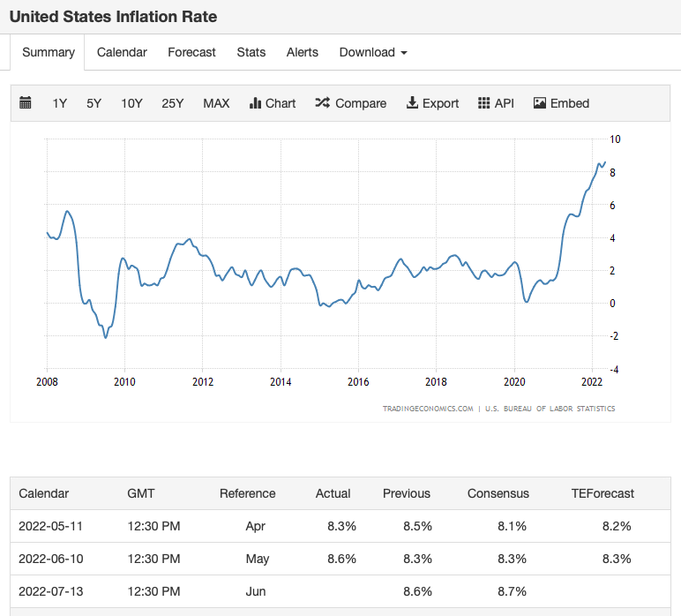Open the Stats tab
The image size is (681, 616).
251,52
